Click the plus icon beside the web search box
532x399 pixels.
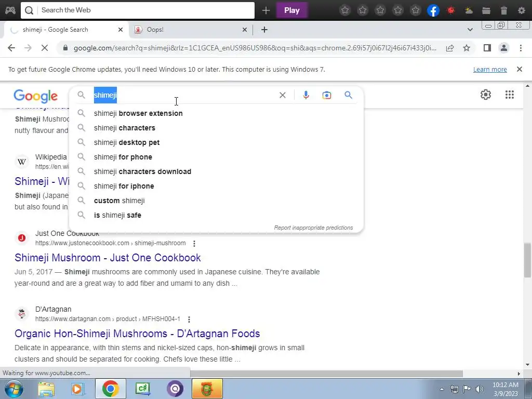(x=266, y=10)
